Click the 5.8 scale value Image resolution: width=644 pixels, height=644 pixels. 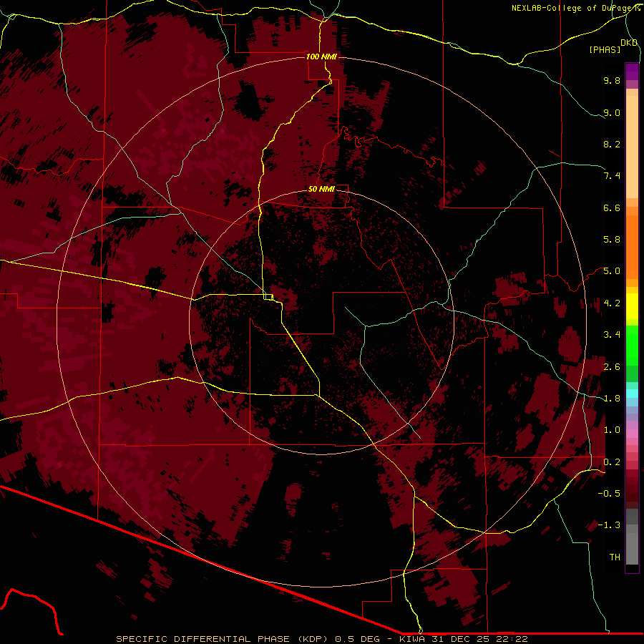(612, 240)
